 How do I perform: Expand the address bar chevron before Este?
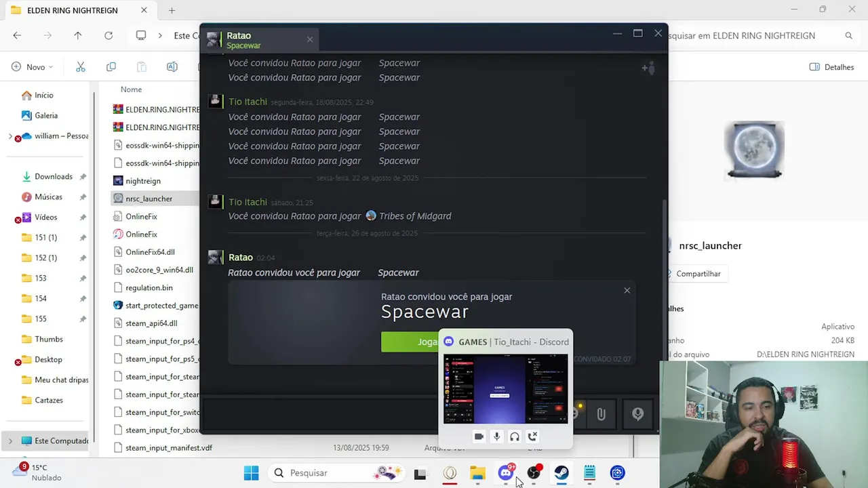click(160, 35)
